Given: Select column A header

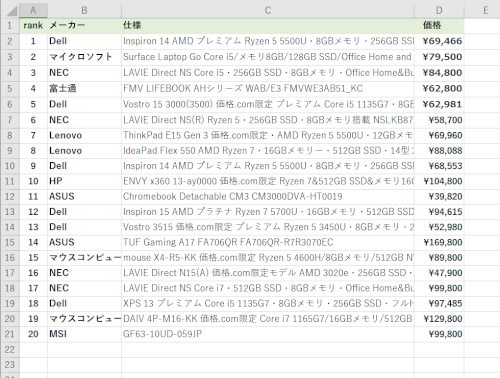Looking at the screenshot, I should click(x=33, y=10).
